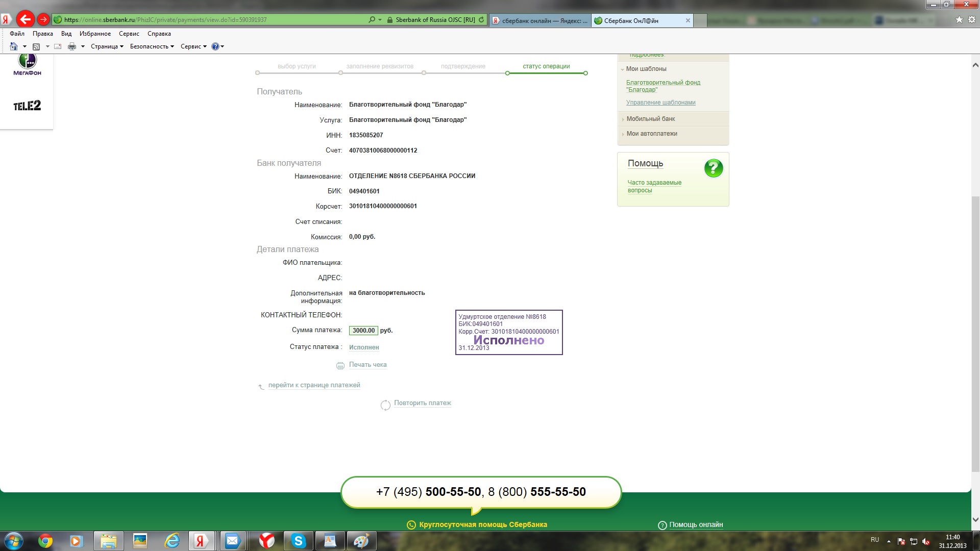The height and width of the screenshot is (551, 980).
Task: Click the Повторить платеж link
Action: point(423,403)
